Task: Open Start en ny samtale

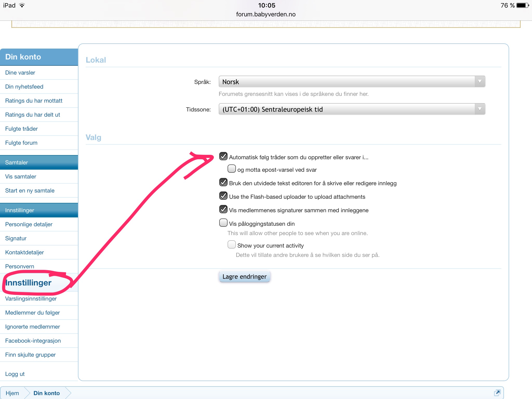Action: click(30, 191)
